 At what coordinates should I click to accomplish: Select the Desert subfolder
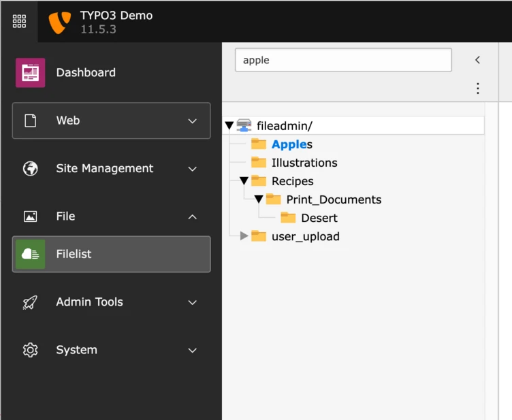pos(319,218)
